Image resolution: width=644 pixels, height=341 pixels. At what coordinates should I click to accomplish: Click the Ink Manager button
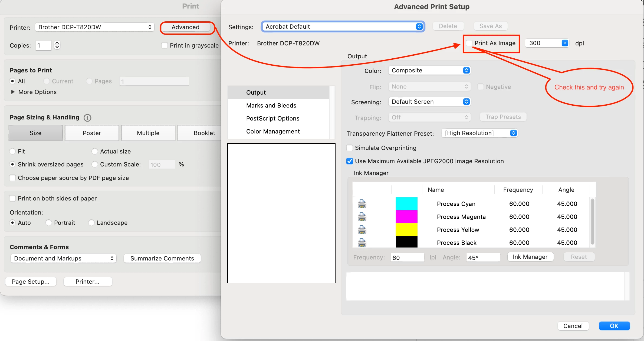(x=530, y=257)
